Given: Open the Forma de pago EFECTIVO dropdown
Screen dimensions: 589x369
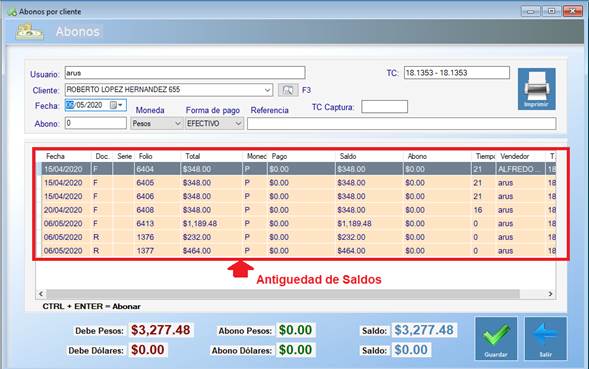Looking at the screenshot, I should [x=214, y=124].
